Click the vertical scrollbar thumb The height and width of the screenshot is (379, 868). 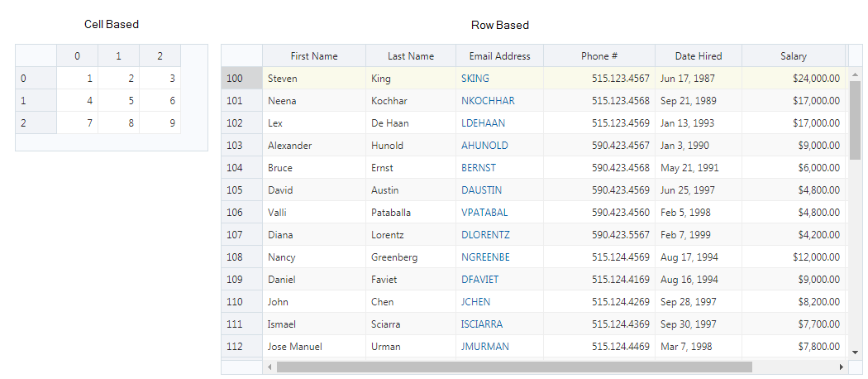855,120
